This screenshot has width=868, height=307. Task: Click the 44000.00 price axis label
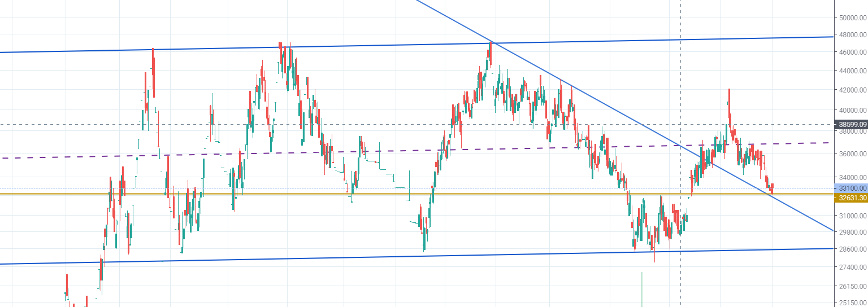[853, 71]
